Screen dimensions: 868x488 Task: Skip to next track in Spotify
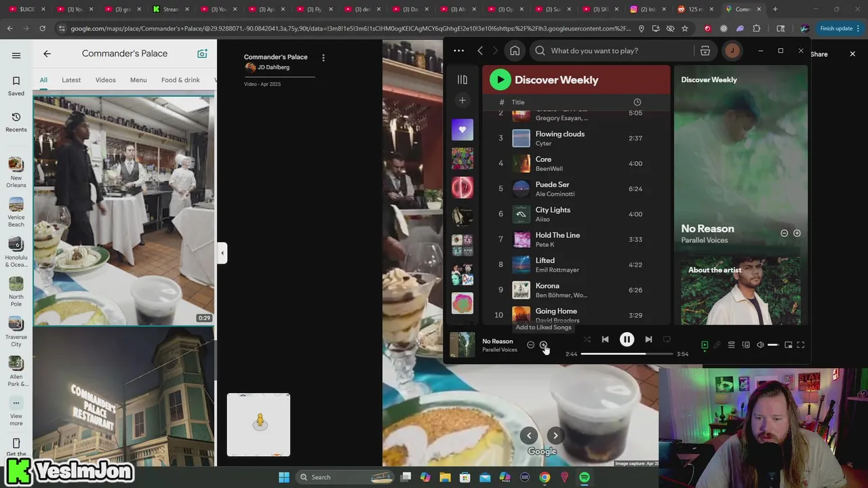point(648,340)
